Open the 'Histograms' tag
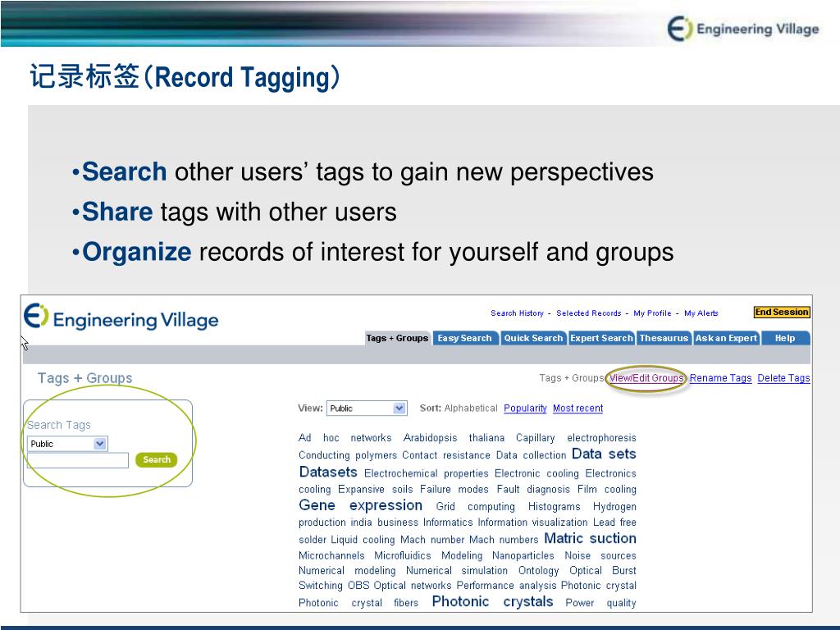Image resolution: width=840 pixels, height=630 pixels. 554,506
